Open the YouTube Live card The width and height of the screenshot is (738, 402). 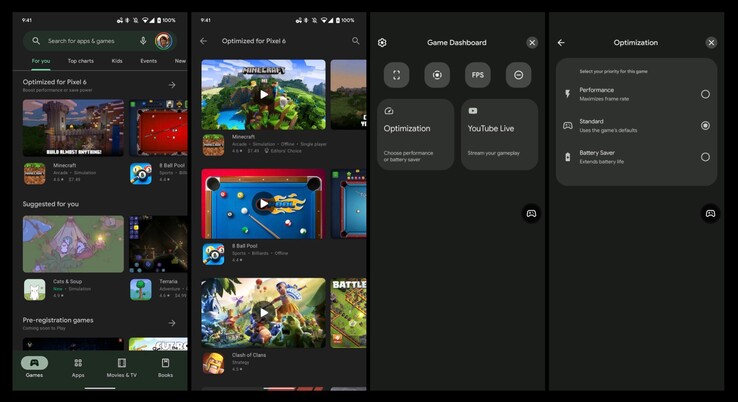[x=499, y=135]
